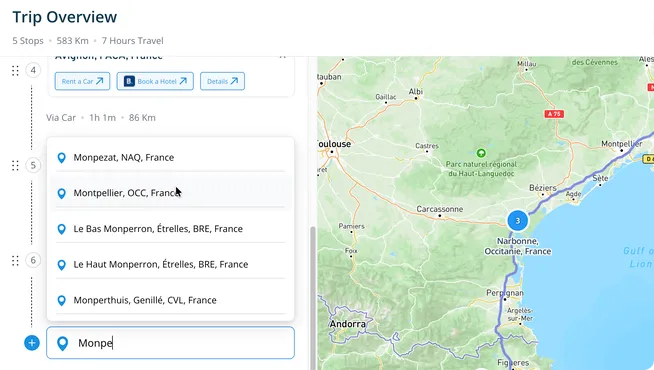Click the Andorra label on the map
The width and height of the screenshot is (654, 370).
[347, 324]
